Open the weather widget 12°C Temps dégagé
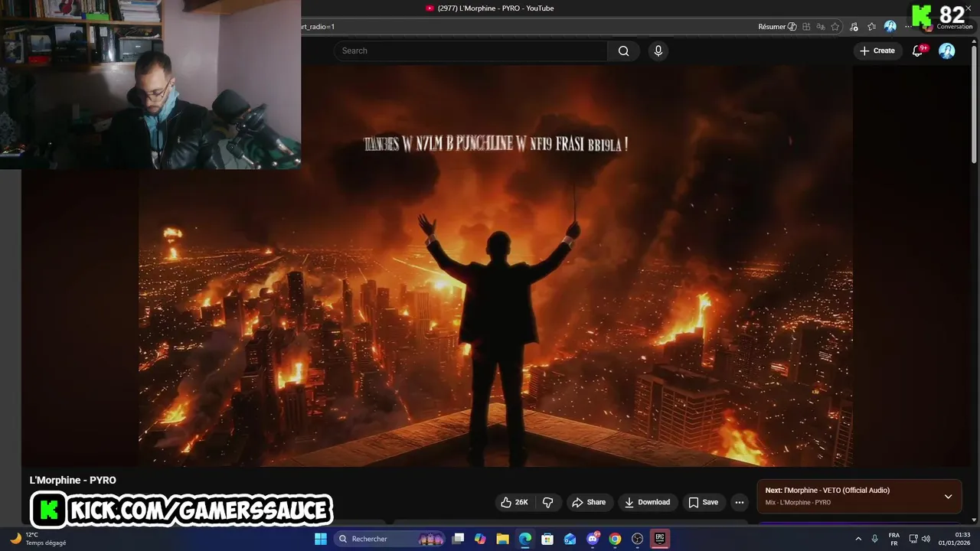The image size is (980, 551). point(38,539)
